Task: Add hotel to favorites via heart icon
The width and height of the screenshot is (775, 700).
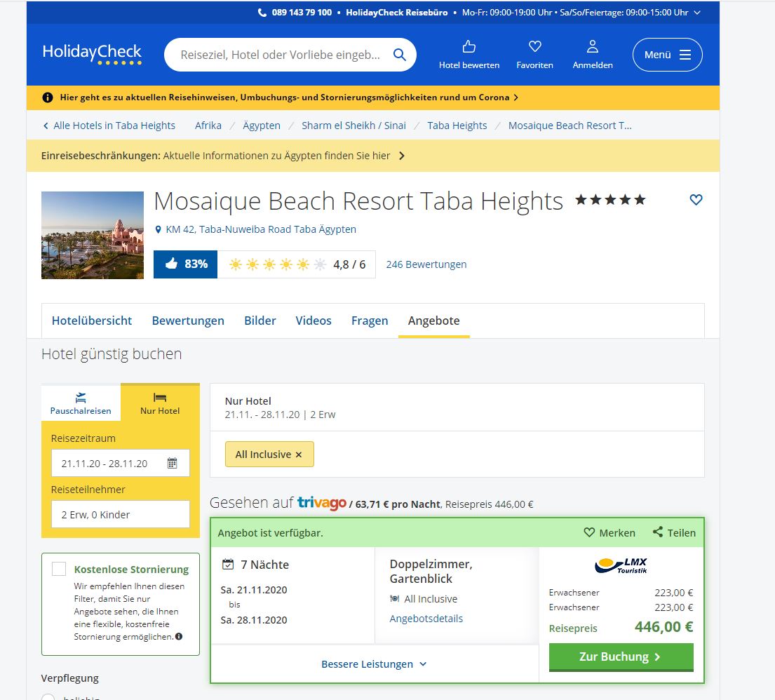Action: click(x=696, y=200)
